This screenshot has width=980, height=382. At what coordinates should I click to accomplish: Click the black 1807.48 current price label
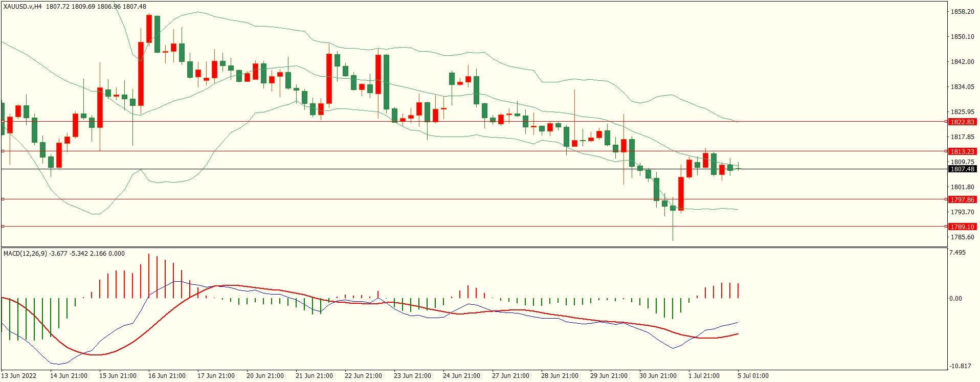pyautogui.click(x=962, y=169)
